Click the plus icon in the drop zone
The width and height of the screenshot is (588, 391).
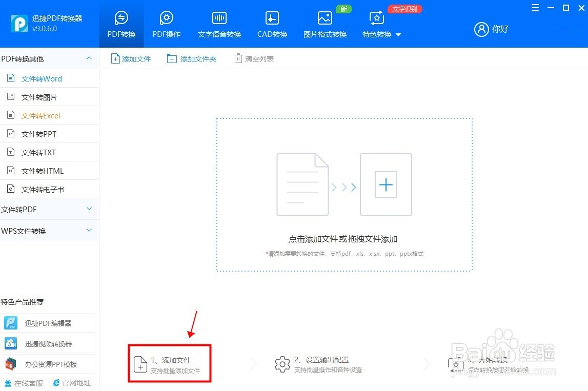click(x=386, y=184)
